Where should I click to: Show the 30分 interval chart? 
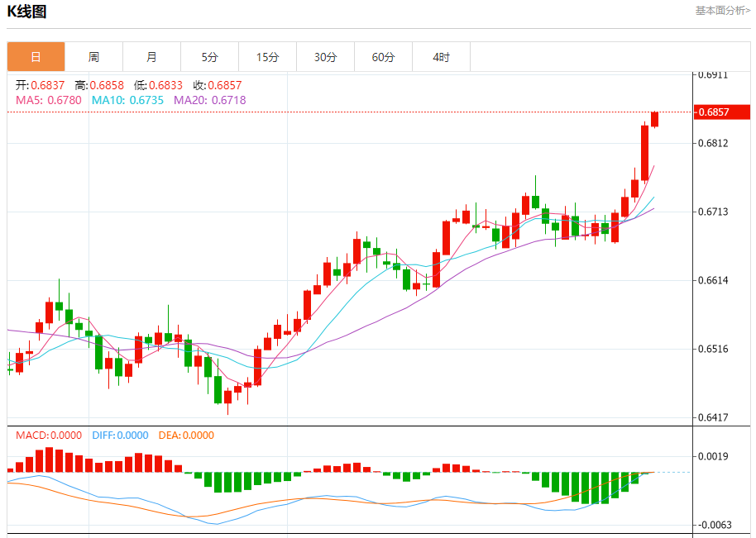pos(325,57)
